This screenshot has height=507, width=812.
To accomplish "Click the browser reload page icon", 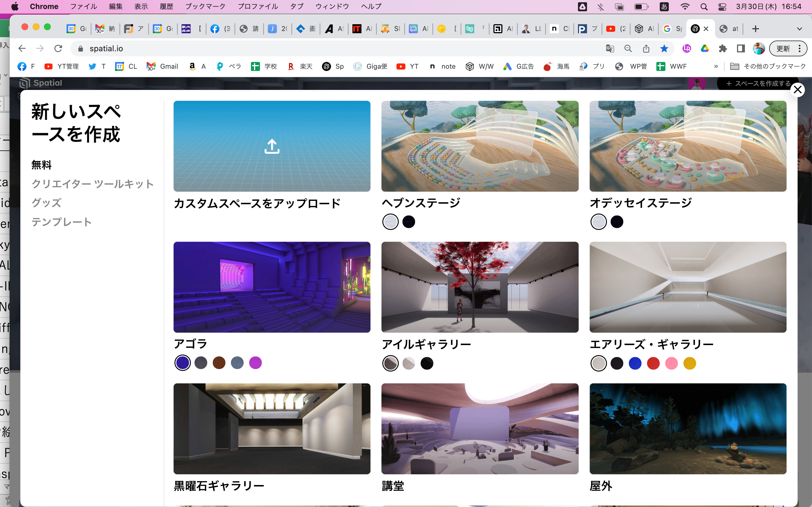I will pyautogui.click(x=58, y=49).
